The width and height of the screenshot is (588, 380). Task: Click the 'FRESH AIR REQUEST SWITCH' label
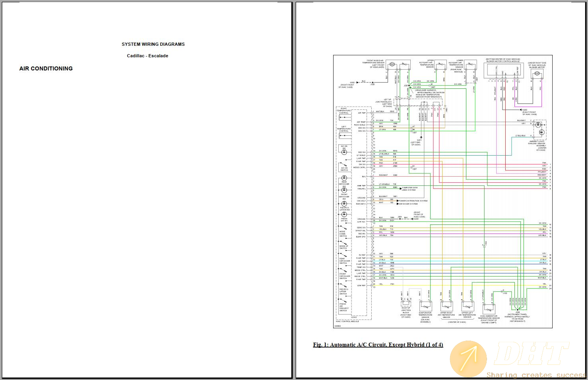[x=344, y=307]
